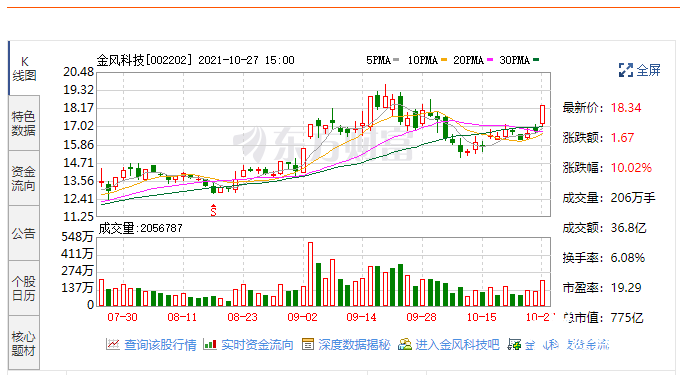Click the chart icon beside 查询该股行情

point(113,345)
